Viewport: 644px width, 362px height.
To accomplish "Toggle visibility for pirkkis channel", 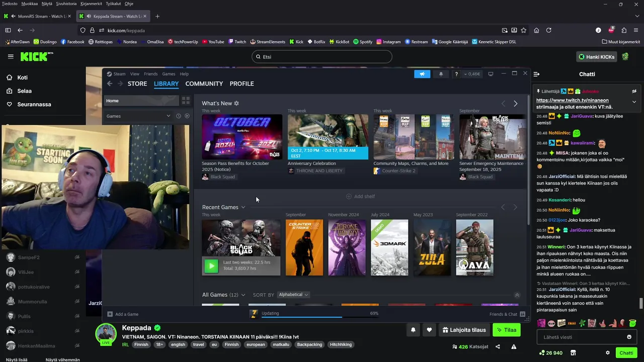I will coord(77,331).
